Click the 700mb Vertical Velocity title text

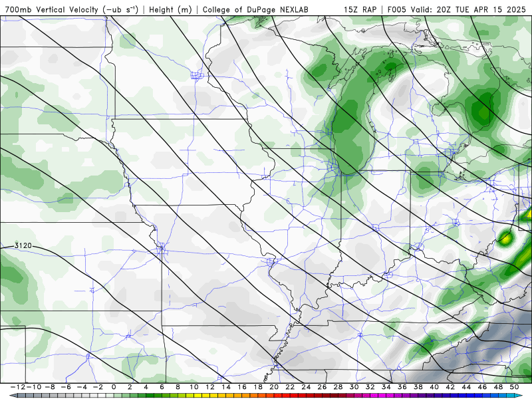[71, 9]
